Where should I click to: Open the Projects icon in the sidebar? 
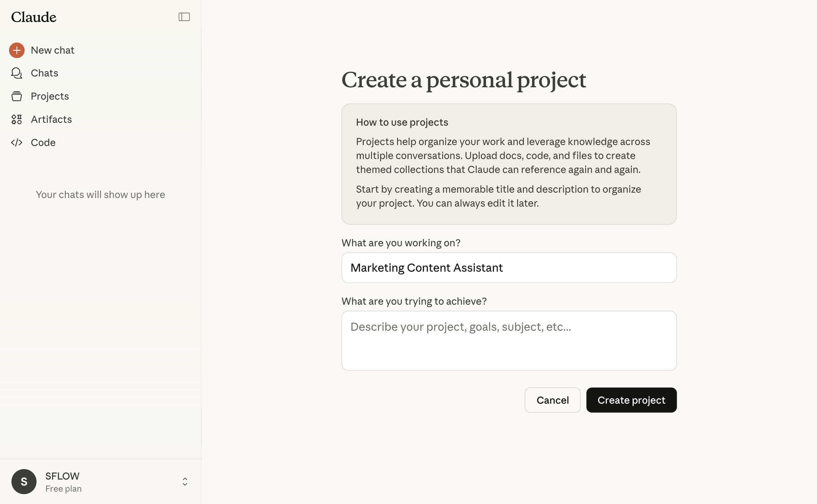point(16,96)
